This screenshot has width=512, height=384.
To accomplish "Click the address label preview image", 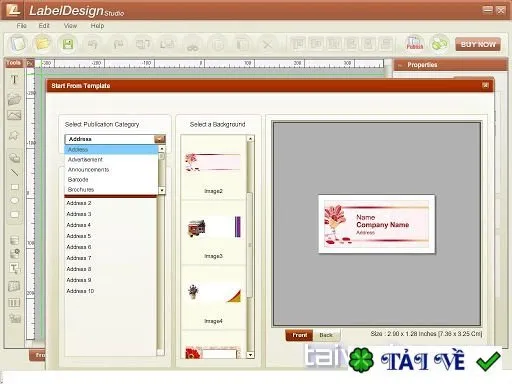I will 377,224.
